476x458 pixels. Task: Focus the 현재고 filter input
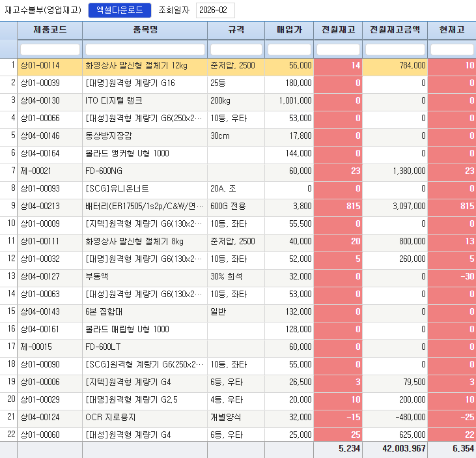[452, 50]
